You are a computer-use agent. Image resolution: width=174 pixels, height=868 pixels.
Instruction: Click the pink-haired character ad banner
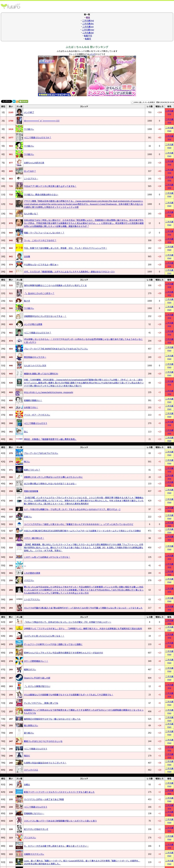[x=112, y=76]
